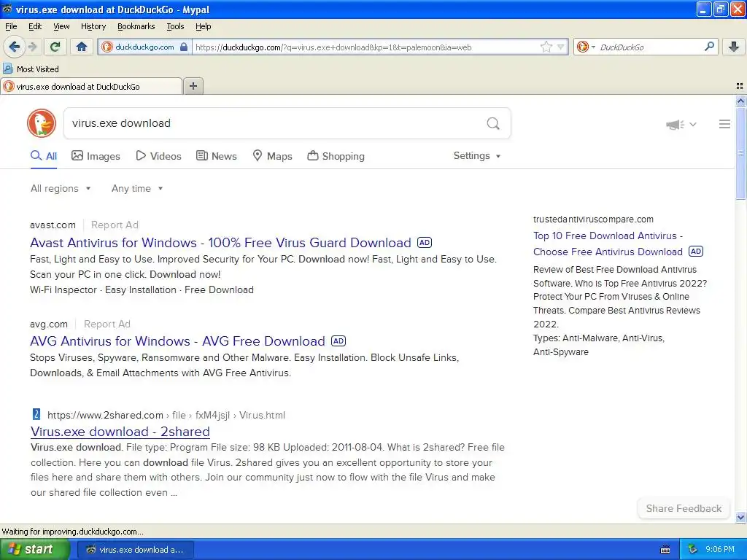Viewport: 747px width, 560px height.
Task: Click the system tray network icon
Action: click(693, 550)
